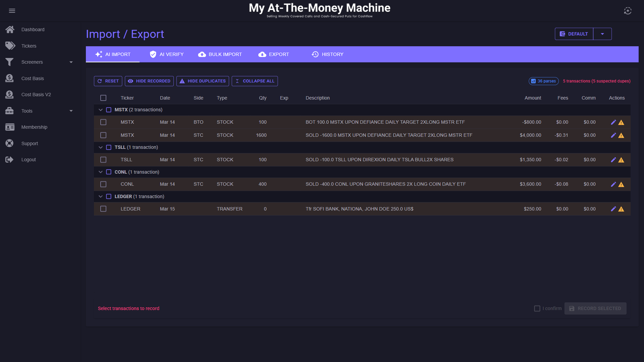The width and height of the screenshot is (644, 362).
Task: Click the theme toggle icon top right
Action: [628, 11]
